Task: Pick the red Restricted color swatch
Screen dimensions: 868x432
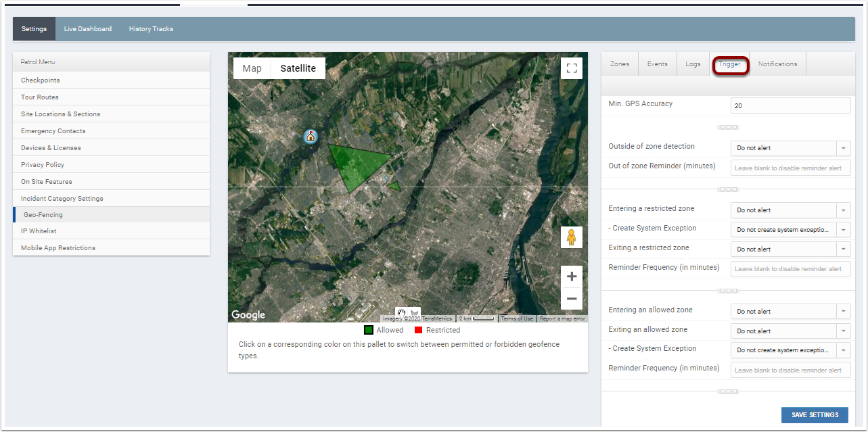Action: coord(418,330)
